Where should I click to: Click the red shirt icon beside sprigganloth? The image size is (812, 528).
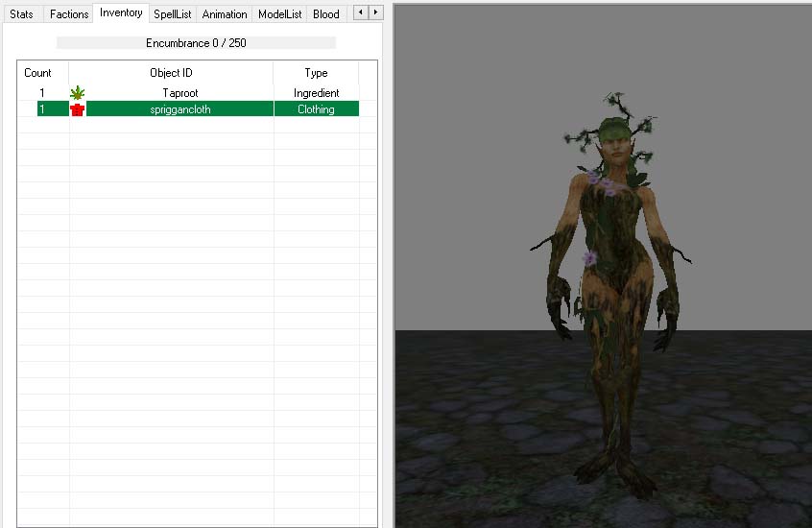click(x=78, y=109)
